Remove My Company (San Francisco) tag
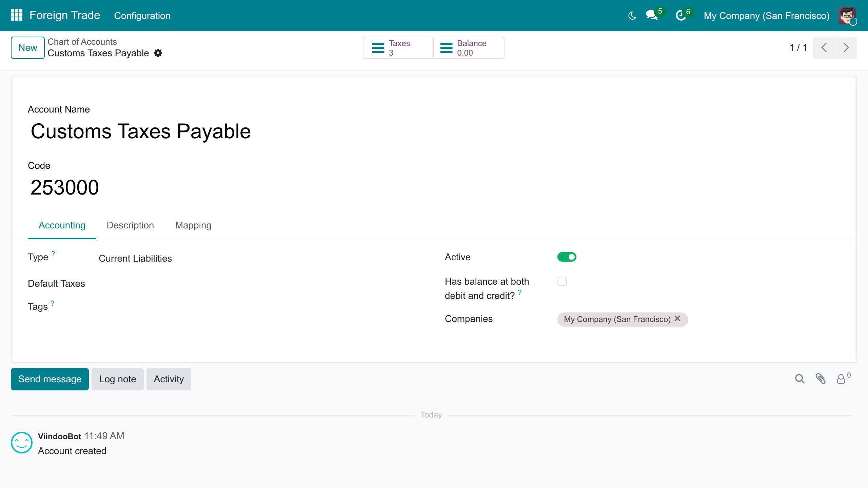868x488 pixels. tap(677, 319)
